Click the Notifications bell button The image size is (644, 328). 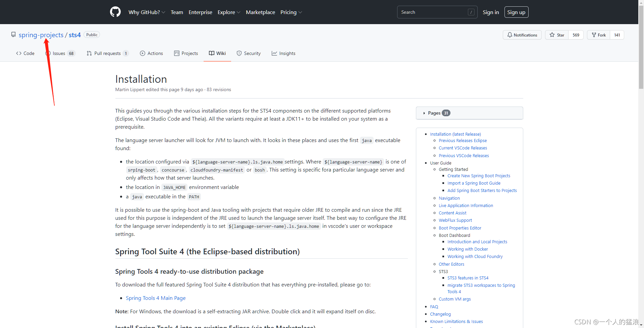[x=522, y=35]
